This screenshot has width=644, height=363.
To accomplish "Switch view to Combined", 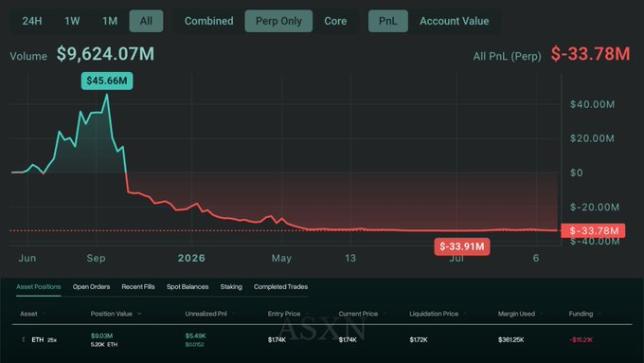I will click(x=208, y=21).
